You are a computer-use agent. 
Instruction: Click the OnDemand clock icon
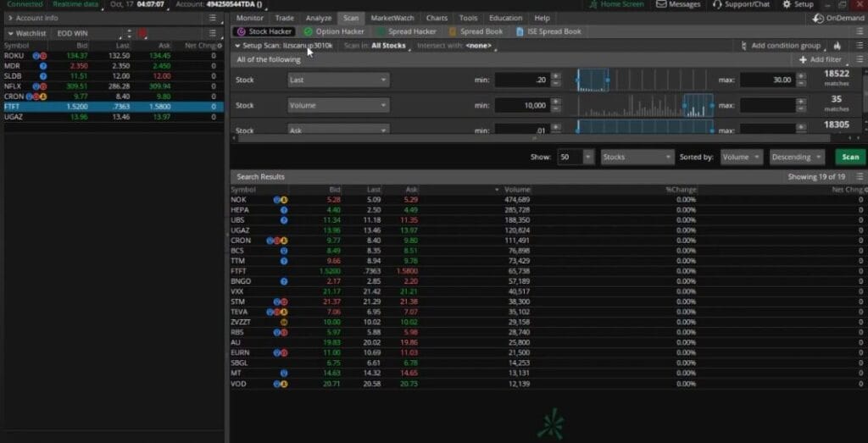(818, 19)
